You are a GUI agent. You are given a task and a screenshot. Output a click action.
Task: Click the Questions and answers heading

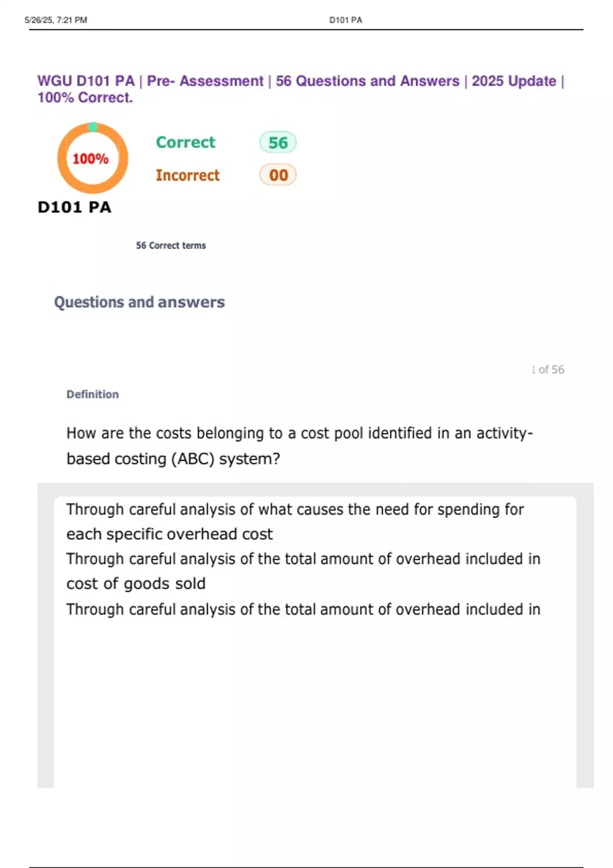pos(139,302)
